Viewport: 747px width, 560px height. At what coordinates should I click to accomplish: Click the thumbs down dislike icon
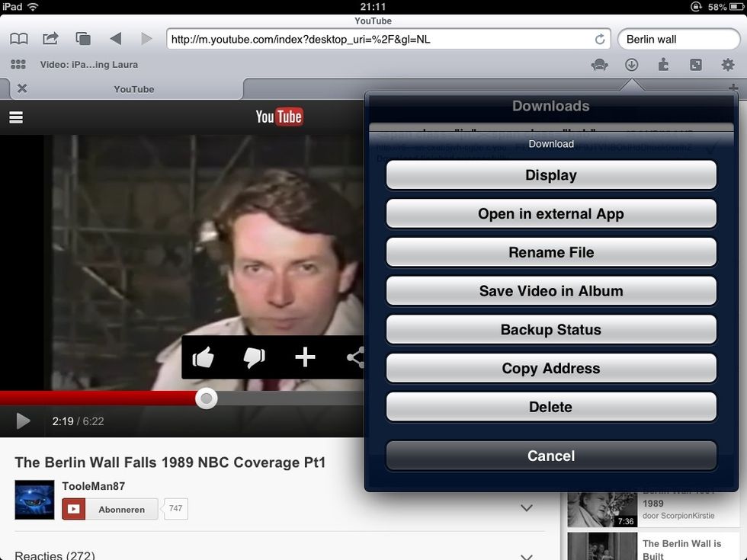(x=254, y=357)
